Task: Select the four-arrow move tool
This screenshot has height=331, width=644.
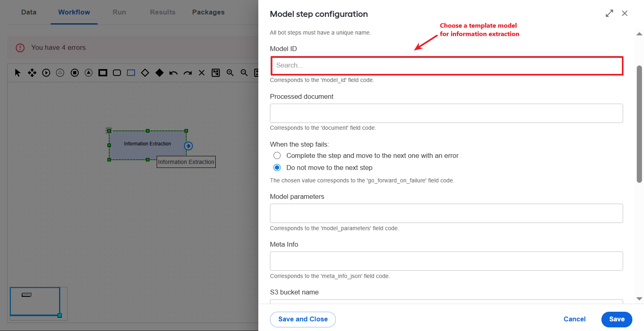Action: (32, 73)
